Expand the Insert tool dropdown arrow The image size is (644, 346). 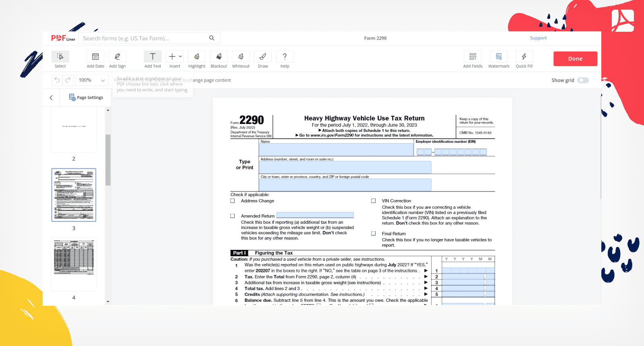coord(180,57)
